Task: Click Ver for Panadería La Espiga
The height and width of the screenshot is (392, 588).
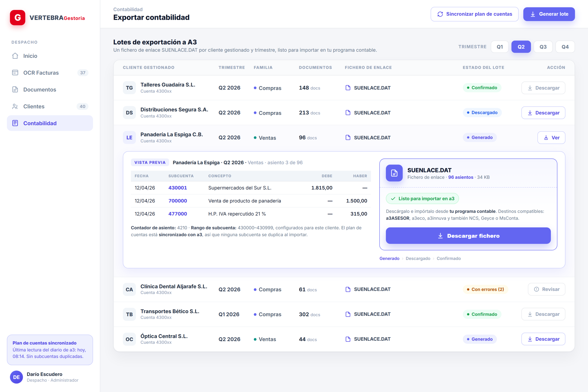Action: tap(551, 138)
